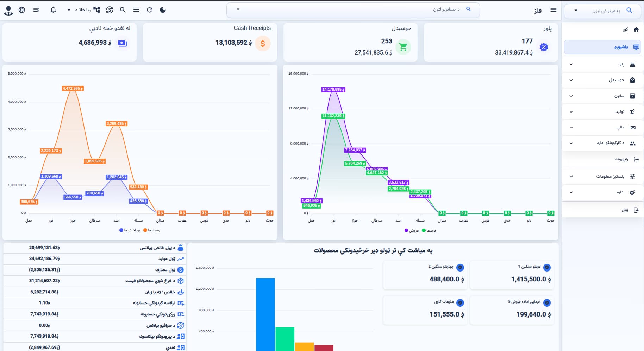This screenshot has width=644, height=351.
Task: Click the refresh icon in top toolbar
Action: click(x=149, y=10)
